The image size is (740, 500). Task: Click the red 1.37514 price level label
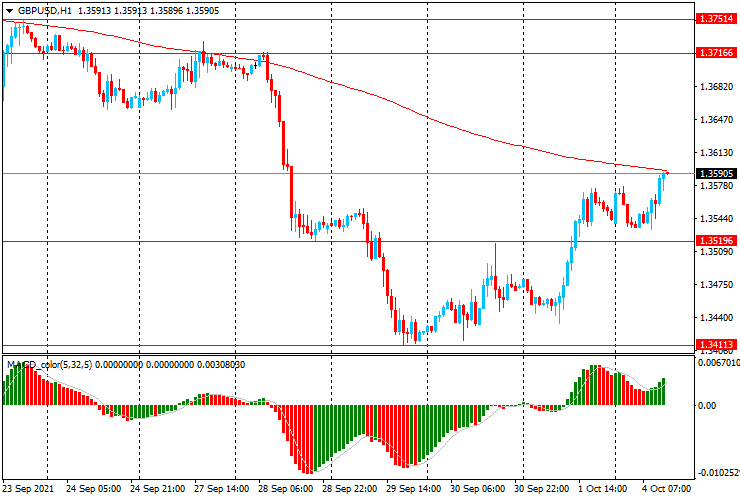click(x=716, y=19)
